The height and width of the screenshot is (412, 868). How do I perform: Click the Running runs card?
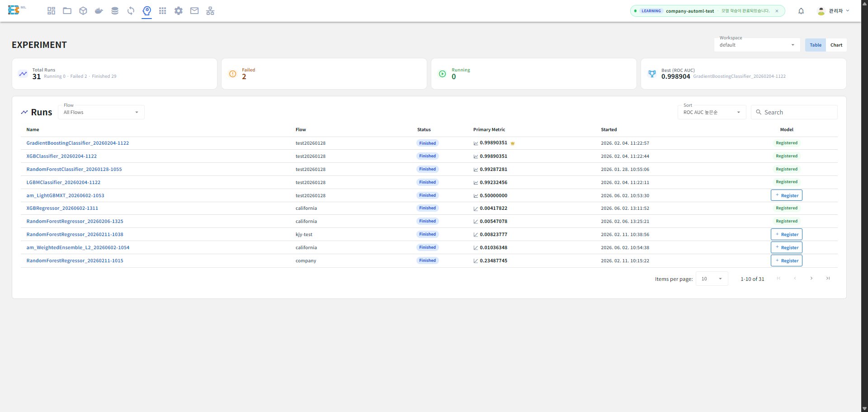(x=534, y=73)
